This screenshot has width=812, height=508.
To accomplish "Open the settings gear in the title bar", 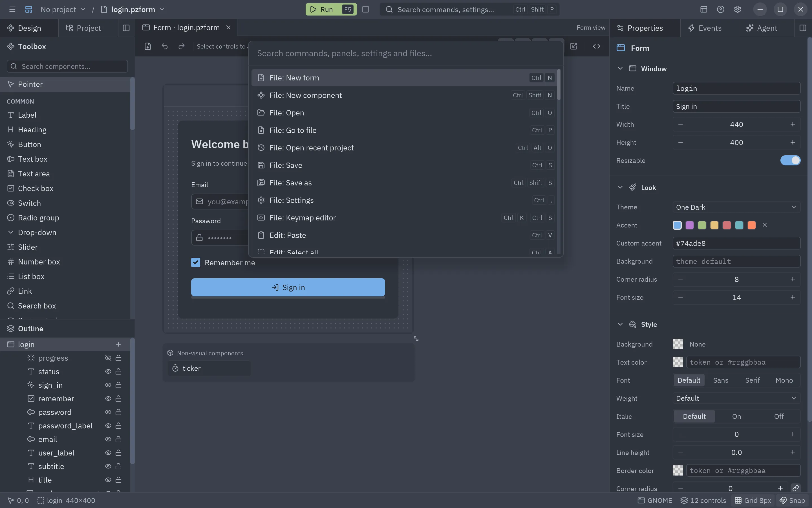I will click(x=737, y=9).
